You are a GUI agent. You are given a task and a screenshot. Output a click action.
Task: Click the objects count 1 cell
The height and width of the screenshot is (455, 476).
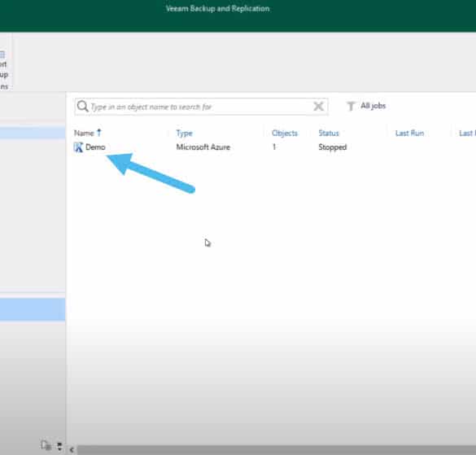click(x=274, y=147)
